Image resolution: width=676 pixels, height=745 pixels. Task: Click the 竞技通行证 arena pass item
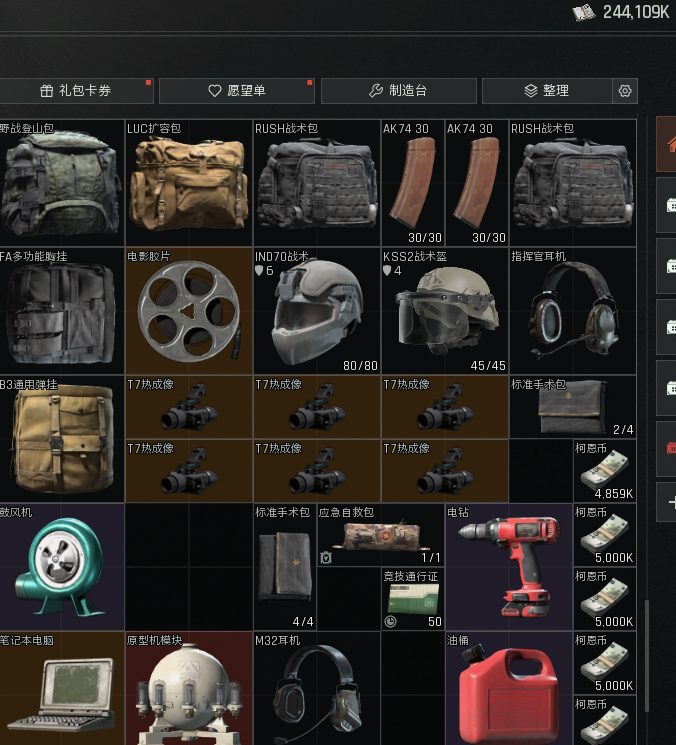coord(412,599)
